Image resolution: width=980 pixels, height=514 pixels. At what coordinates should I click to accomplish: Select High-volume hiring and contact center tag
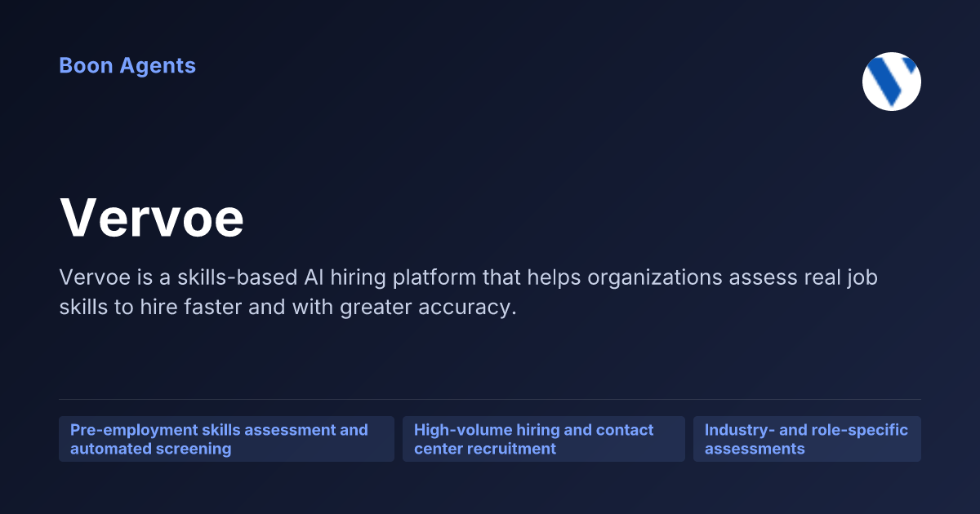[544, 439]
